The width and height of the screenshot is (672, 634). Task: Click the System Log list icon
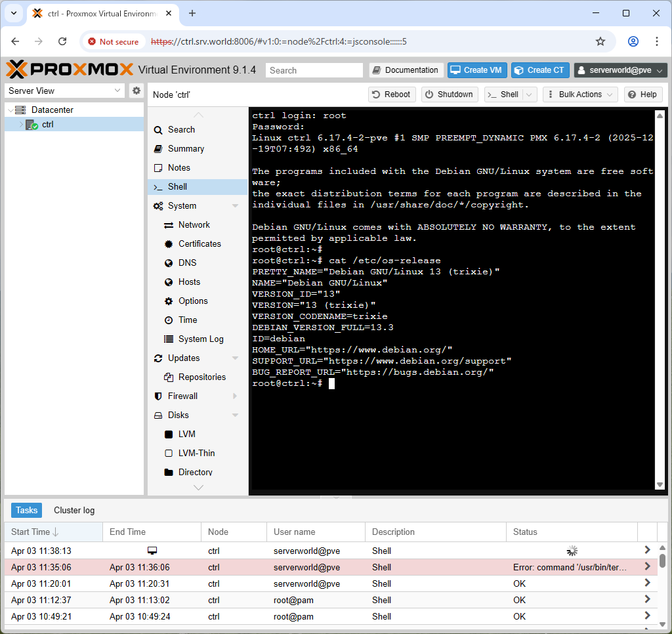[169, 339]
